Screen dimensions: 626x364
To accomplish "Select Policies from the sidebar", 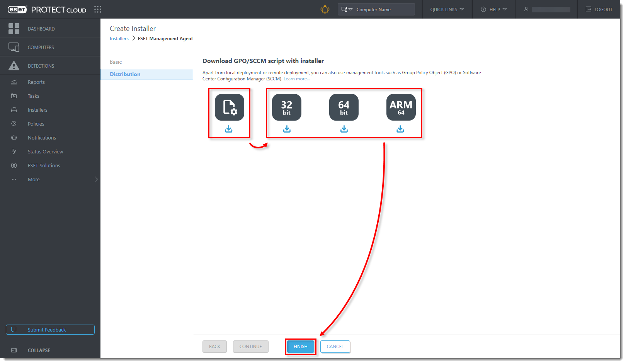I will click(x=36, y=124).
